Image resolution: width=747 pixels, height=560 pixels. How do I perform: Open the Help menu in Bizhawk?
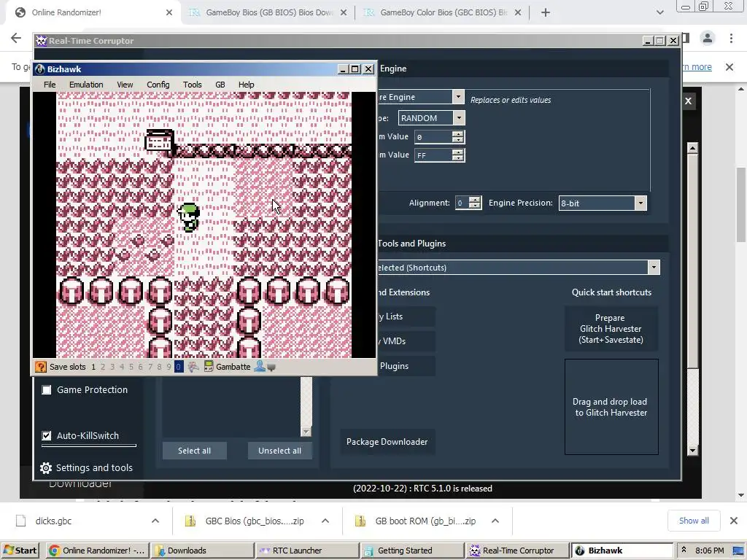[247, 85]
